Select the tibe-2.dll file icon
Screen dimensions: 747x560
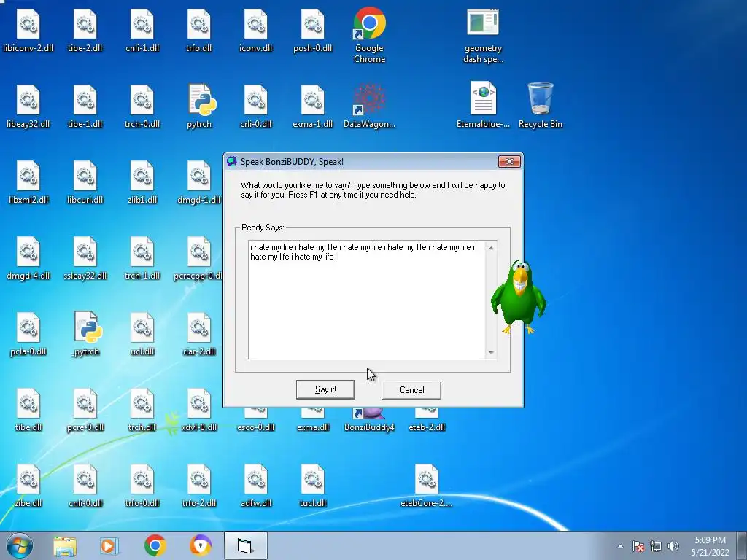[x=85, y=29]
